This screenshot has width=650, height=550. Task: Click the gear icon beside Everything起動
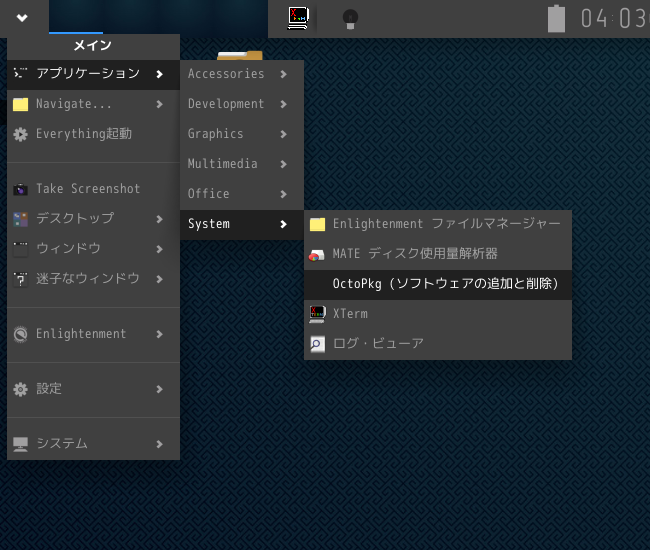point(20,134)
